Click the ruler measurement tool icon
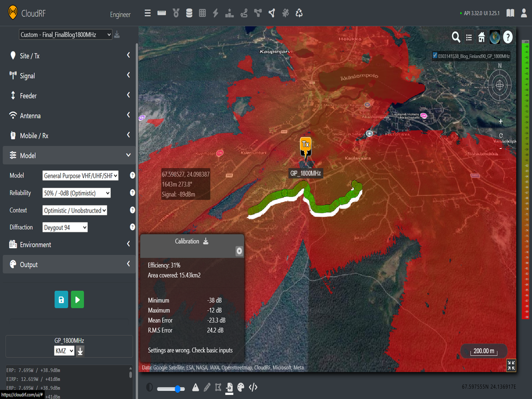This screenshot has height=399, width=532. (x=162, y=13)
